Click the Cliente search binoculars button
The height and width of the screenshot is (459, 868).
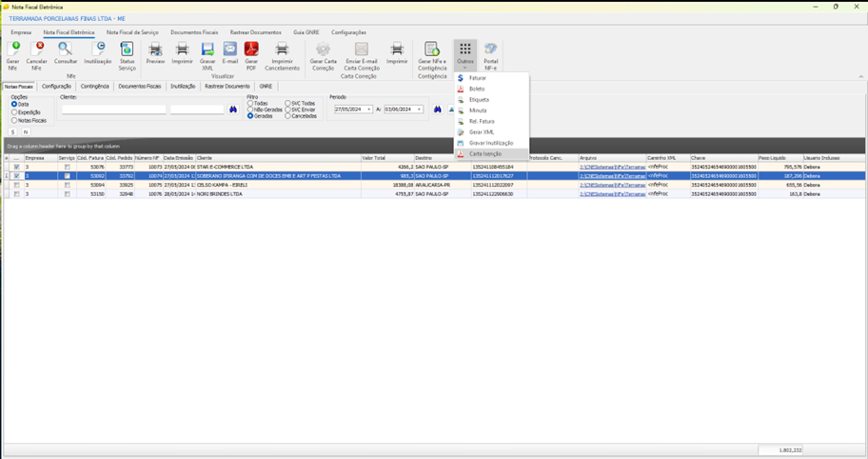pos(233,110)
